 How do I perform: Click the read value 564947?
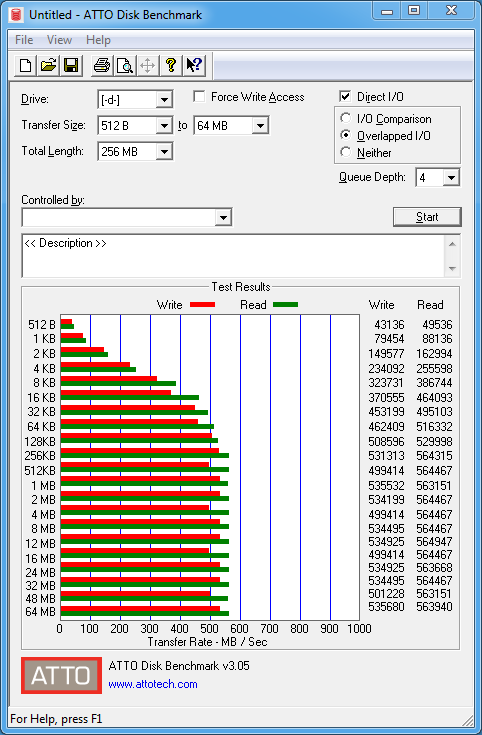(434, 541)
